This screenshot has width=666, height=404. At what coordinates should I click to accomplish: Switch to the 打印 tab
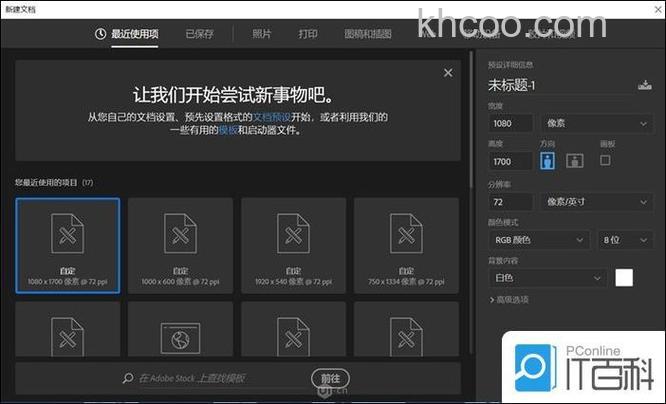pyautogui.click(x=308, y=34)
